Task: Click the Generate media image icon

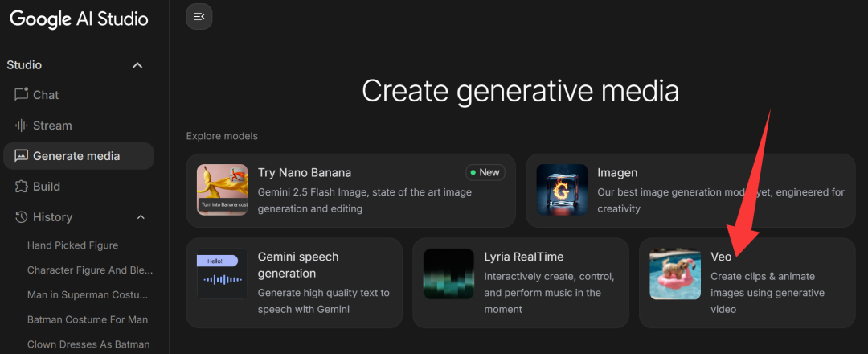Action: point(21,155)
